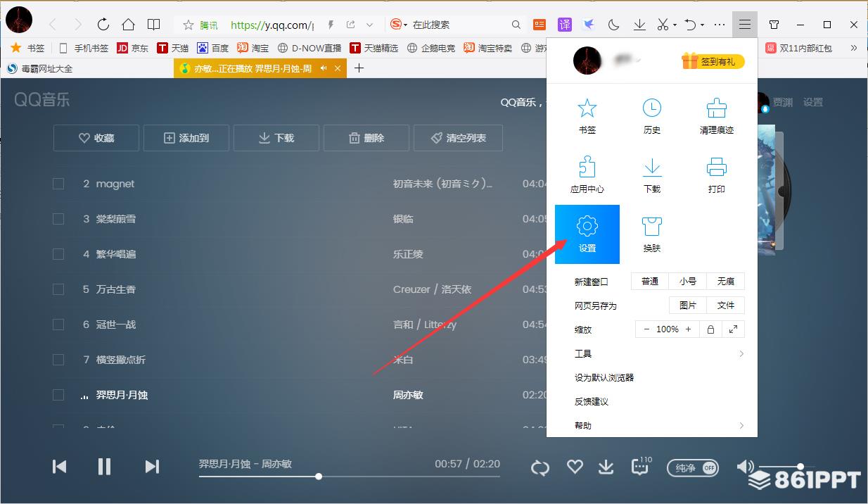
Task: Expand the 帮助 submenu
Action: tap(658, 425)
